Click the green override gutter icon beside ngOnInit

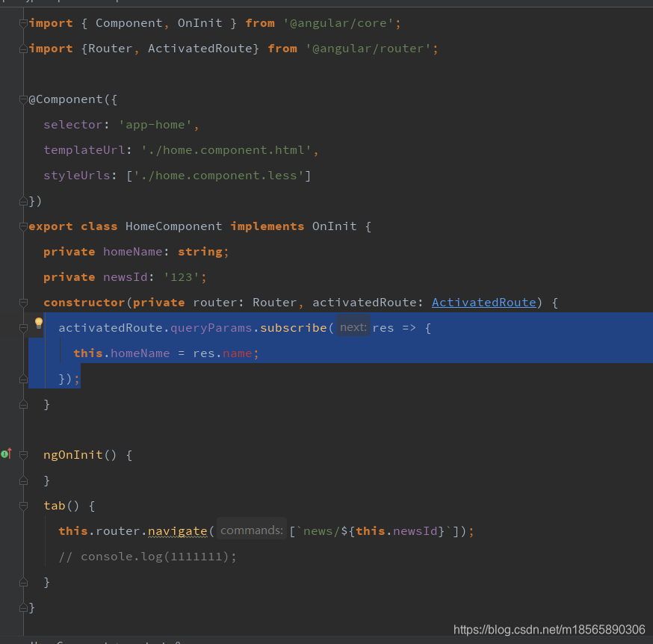coord(6,453)
